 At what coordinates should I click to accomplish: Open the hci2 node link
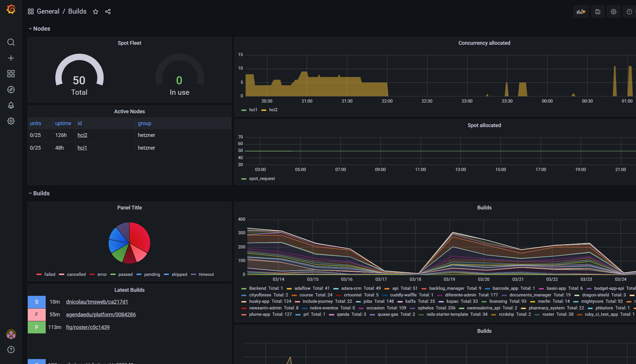(x=82, y=135)
